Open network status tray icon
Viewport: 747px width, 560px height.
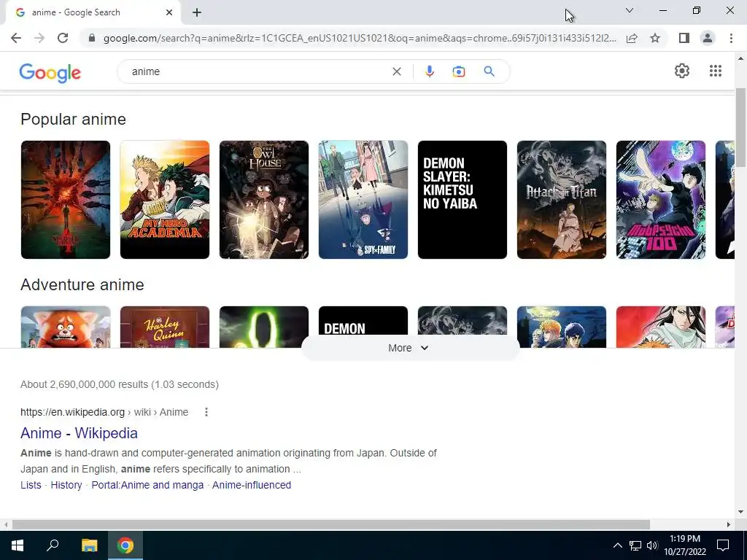[x=635, y=545]
